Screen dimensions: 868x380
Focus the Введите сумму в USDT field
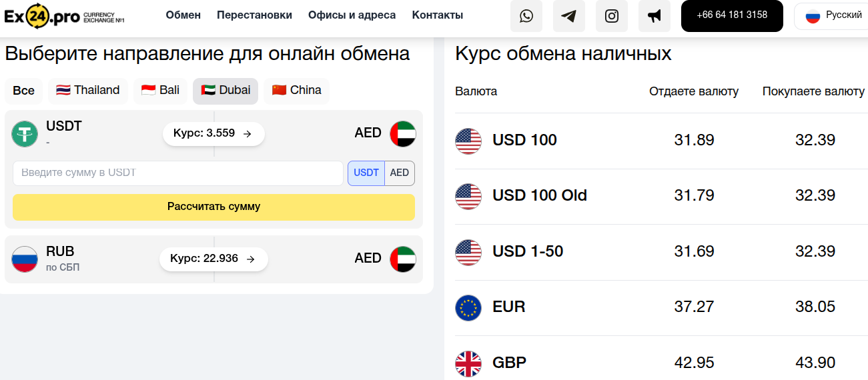[x=177, y=173]
